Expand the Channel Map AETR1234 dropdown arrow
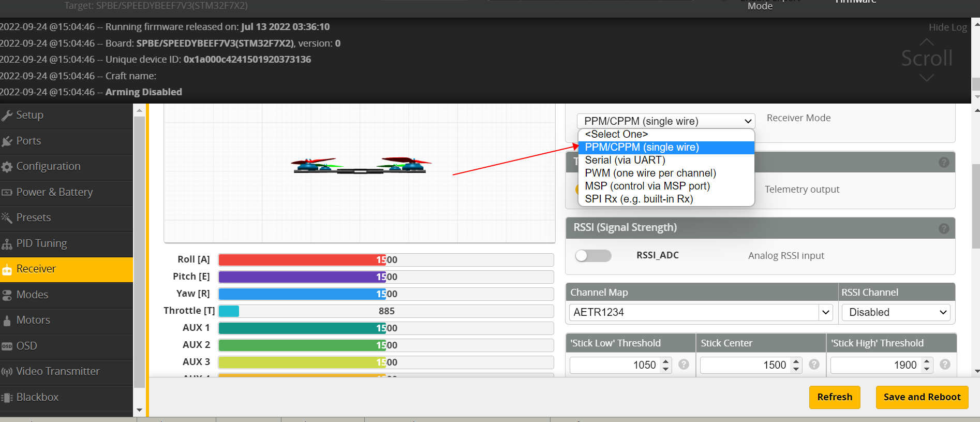Screen dimensions: 980x422 pyautogui.click(x=825, y=312)
